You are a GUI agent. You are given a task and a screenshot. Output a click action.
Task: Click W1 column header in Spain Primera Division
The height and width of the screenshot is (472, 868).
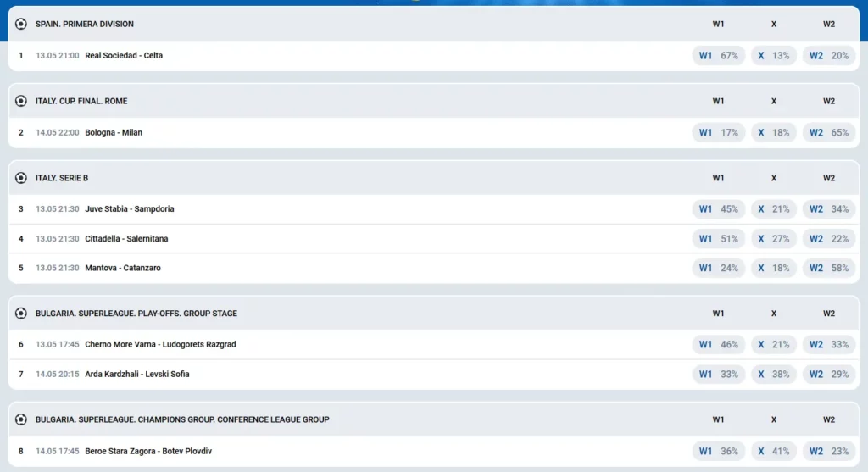[x=718, y=24]
